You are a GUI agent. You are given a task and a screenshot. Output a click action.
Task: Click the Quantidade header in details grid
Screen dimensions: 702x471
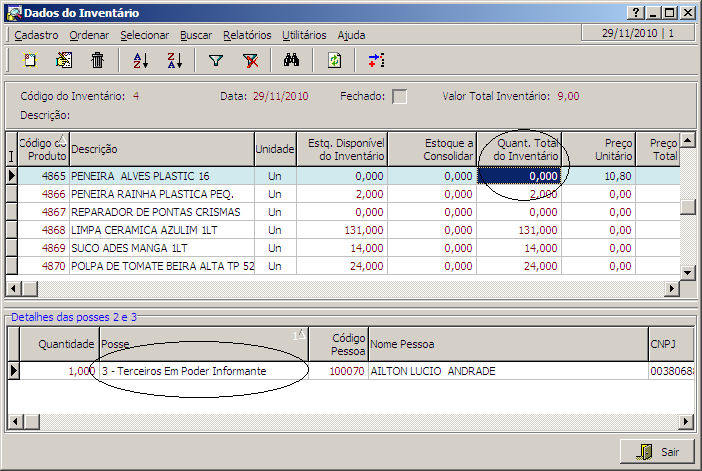click(59, 344)
